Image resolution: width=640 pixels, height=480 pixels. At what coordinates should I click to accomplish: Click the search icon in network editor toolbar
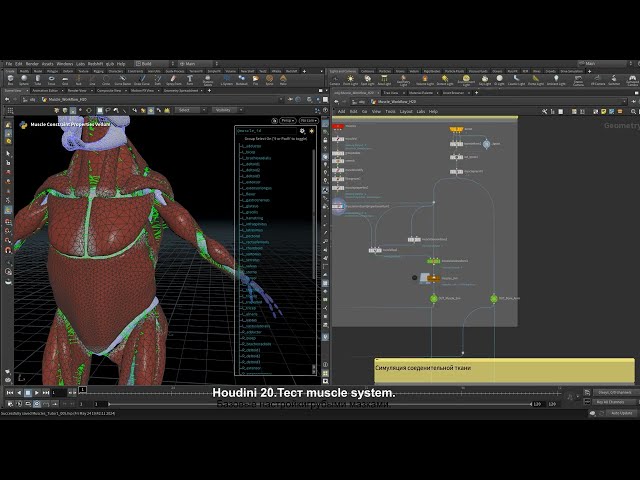coord(633,111)
